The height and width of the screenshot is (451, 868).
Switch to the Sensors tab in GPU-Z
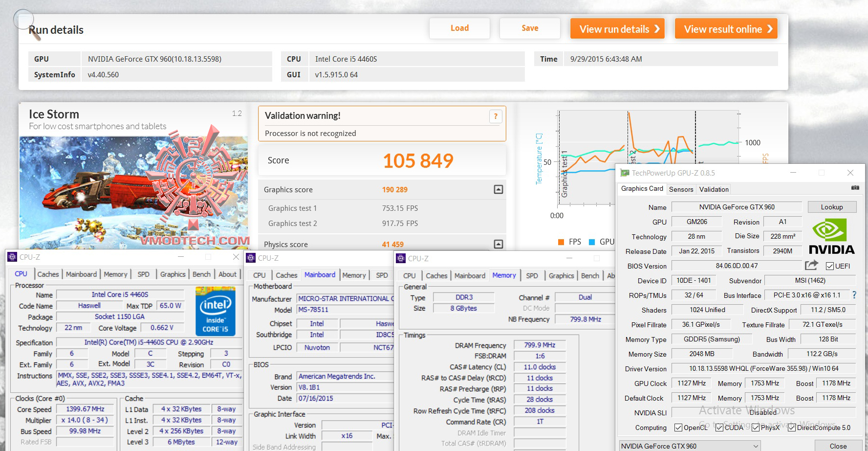coord(681,189)
